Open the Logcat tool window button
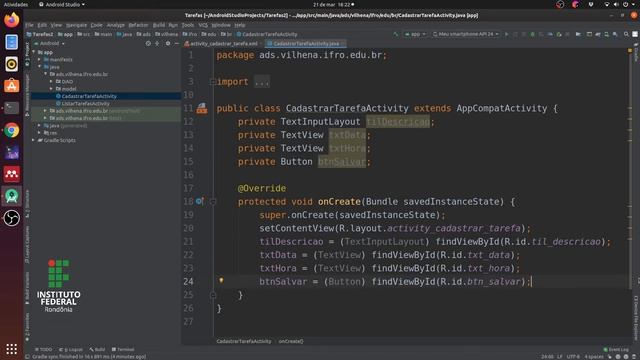The image size is (640, 360). pyautogui.click(x=71, y=349)
